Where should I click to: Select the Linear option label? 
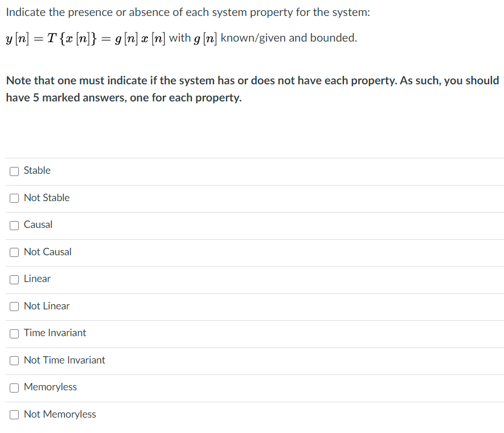click(36, 279)
